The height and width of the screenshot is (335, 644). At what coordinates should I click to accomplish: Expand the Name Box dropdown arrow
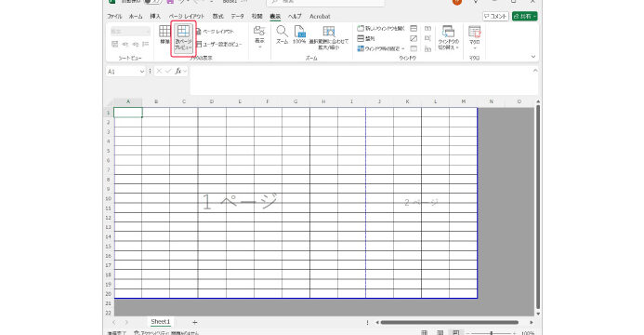tap(142, 72)
